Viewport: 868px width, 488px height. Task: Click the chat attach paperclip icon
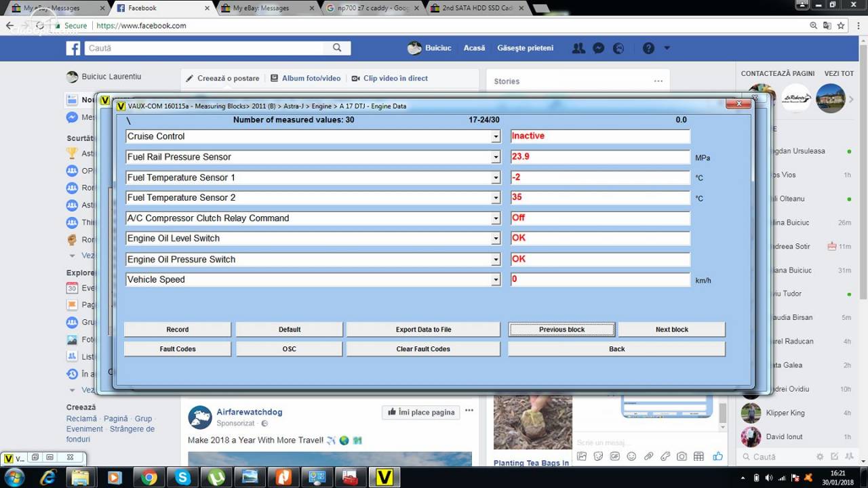coord(648,457)
